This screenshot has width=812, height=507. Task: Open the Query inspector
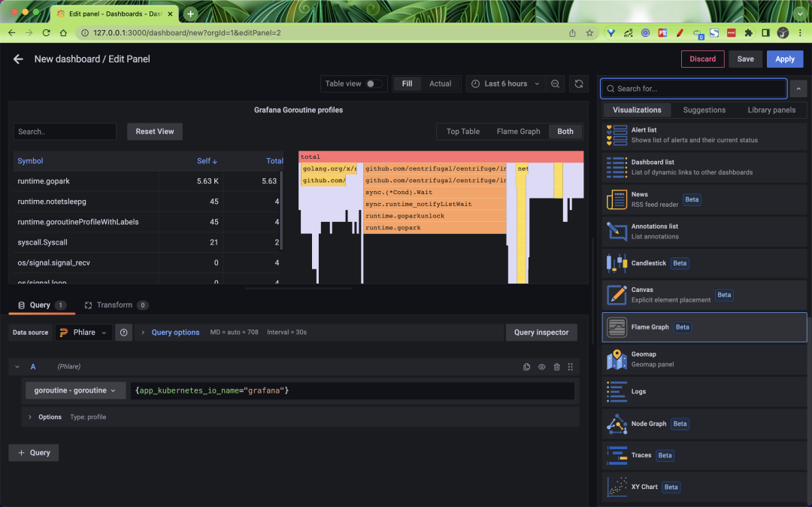click(x=541, y=332)
